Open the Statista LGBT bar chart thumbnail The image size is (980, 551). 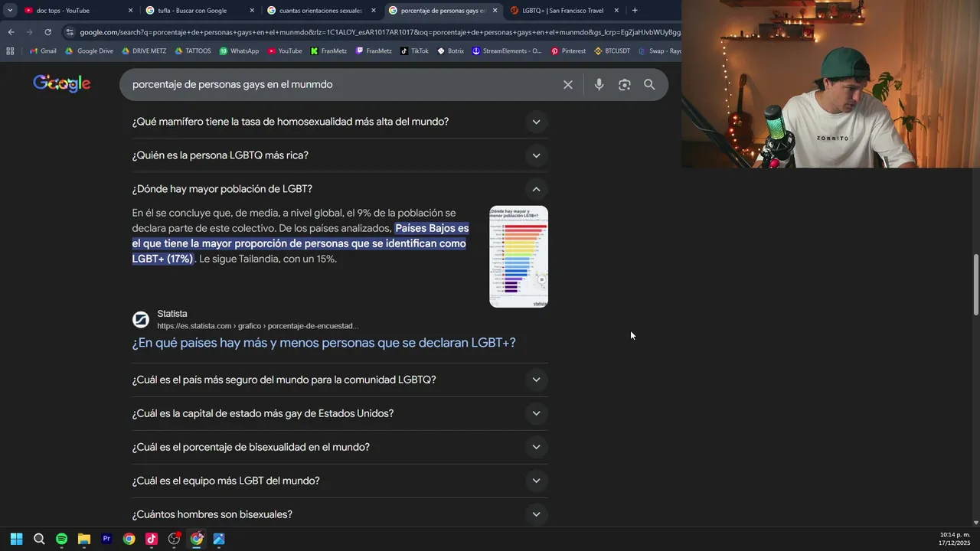[x=518, y=256]
